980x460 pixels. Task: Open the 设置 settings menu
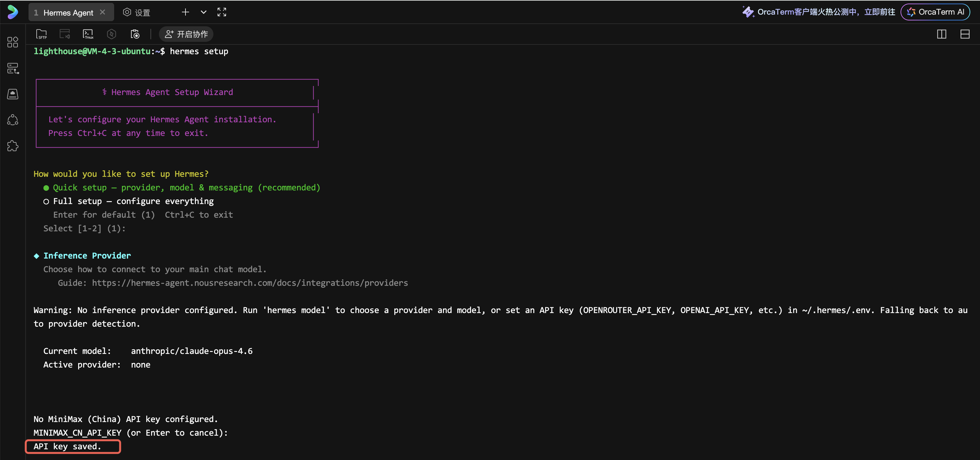[x=136, y=12]
